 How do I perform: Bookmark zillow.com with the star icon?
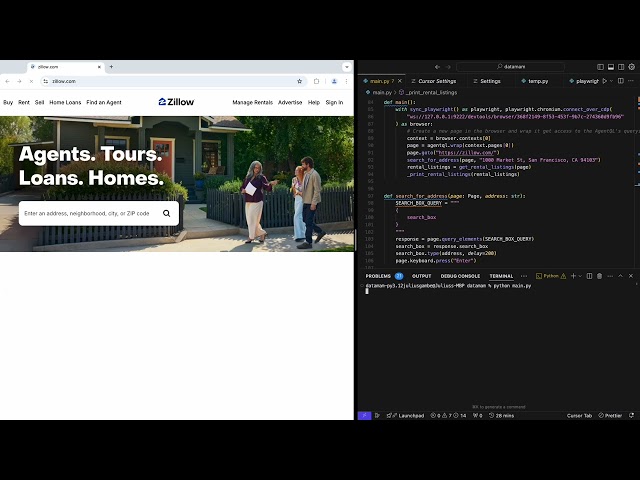coord(300,81)
